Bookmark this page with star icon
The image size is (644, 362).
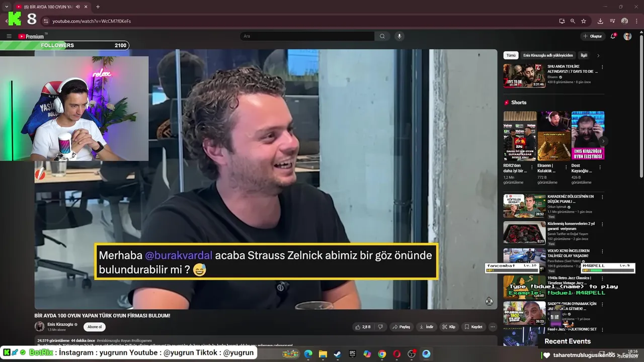click(x=584, y=21)
